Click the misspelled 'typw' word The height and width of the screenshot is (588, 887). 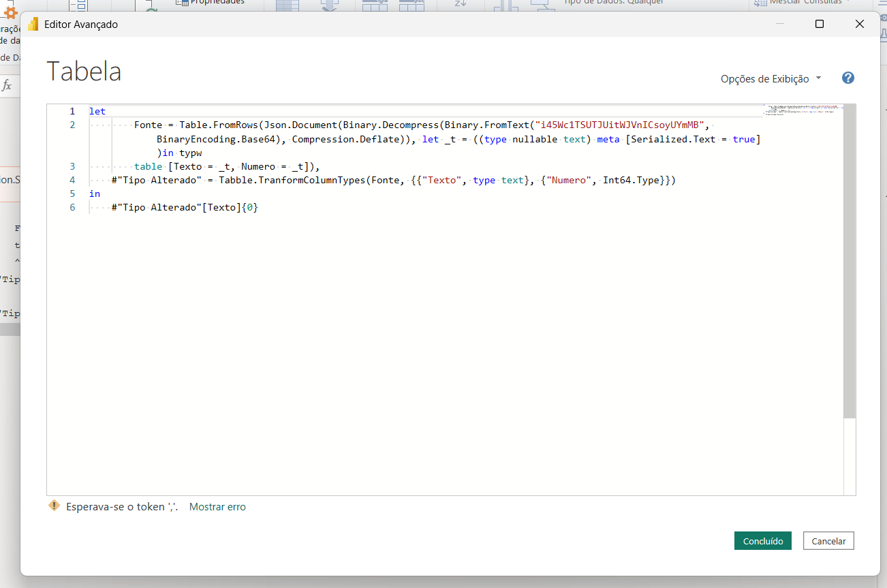click(x=191, y=153)
